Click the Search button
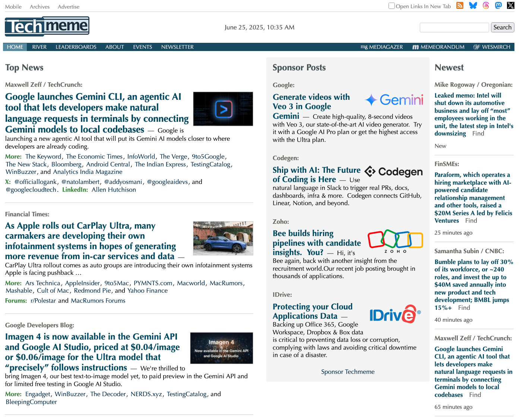The height and width of the screenshot is (420, 523). tap(502, 27)
